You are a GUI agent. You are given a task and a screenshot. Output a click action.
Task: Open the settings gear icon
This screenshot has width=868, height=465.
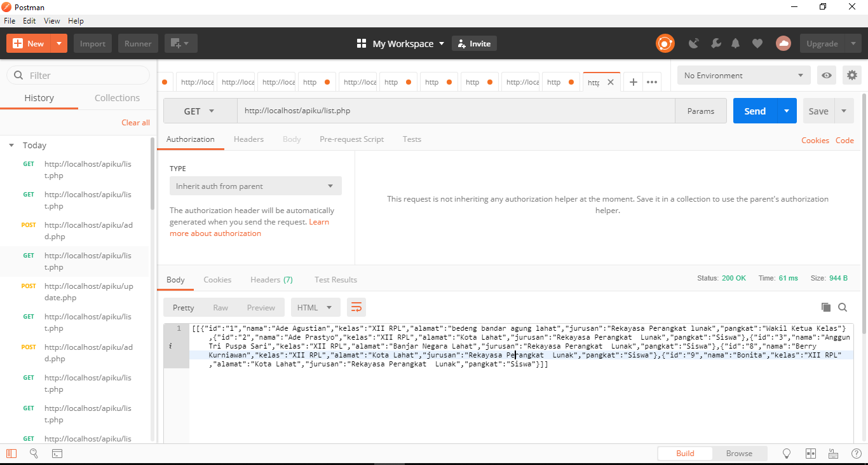point(851,75)
